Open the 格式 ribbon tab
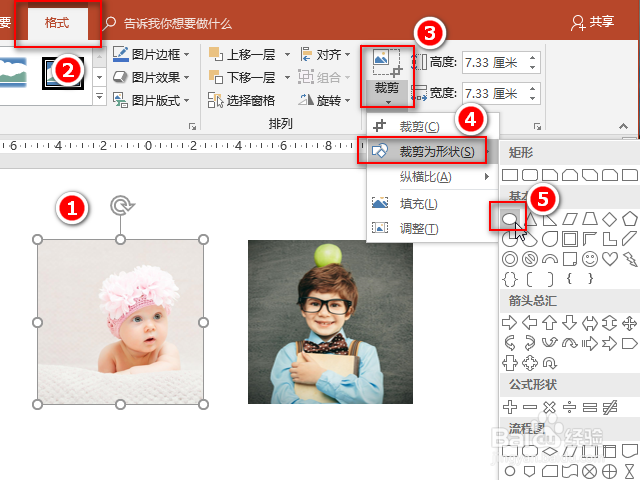 point(57,23)
